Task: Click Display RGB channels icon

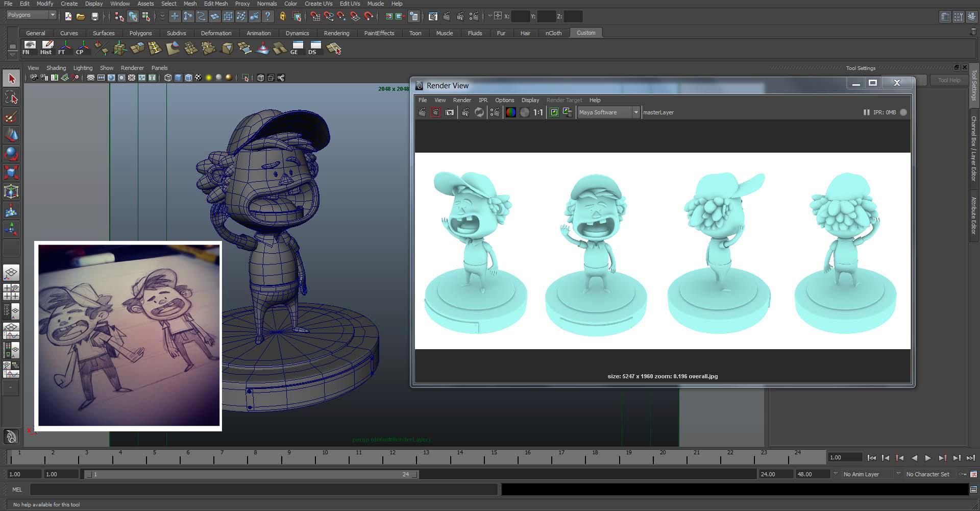Action: pos(510,112)
